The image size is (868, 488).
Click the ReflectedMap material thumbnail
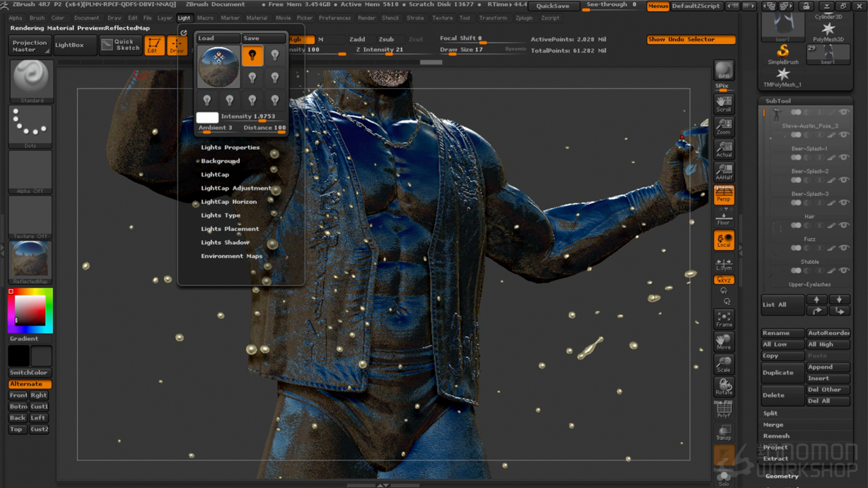(x=31, y=260)
